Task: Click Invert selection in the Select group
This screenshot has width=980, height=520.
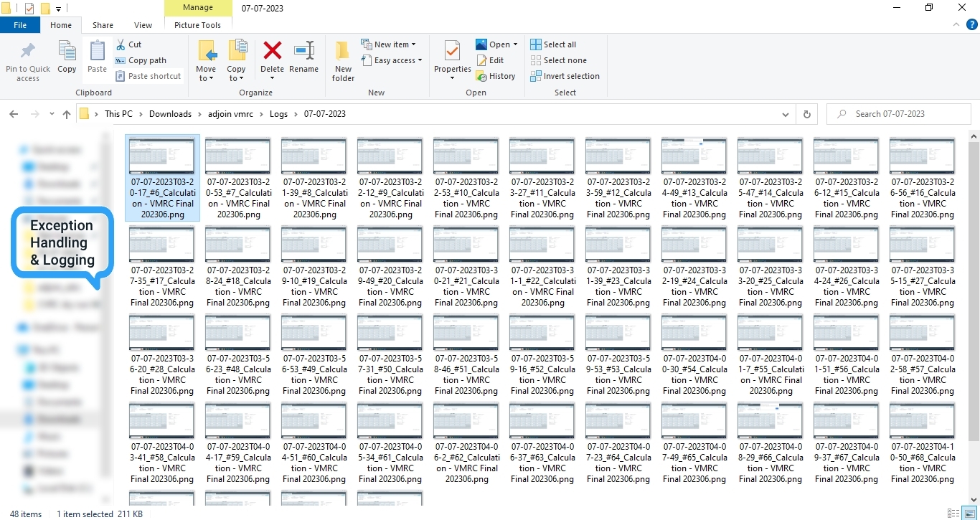Action: [x=565, y=76]
